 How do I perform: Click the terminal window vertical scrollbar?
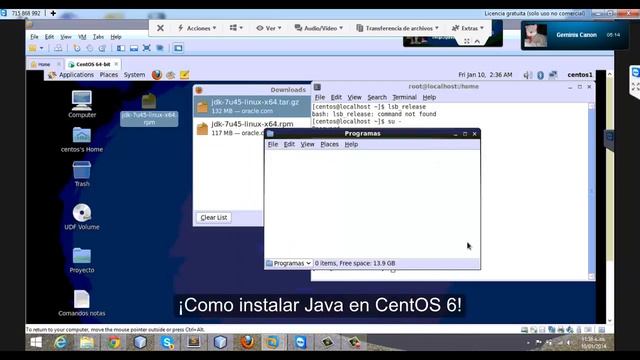coord(591,191)
